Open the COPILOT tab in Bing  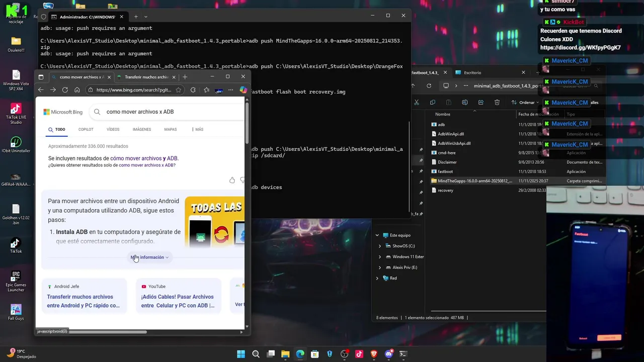point(86,129)
